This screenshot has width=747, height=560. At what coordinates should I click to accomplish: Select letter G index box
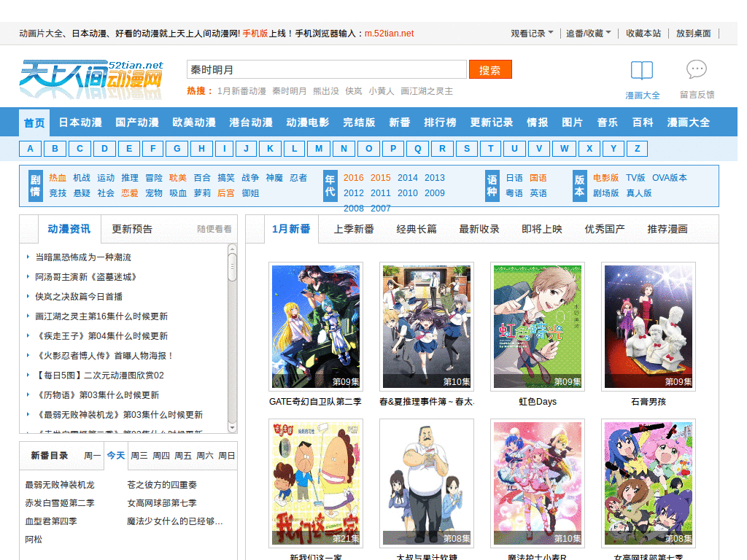177,149
